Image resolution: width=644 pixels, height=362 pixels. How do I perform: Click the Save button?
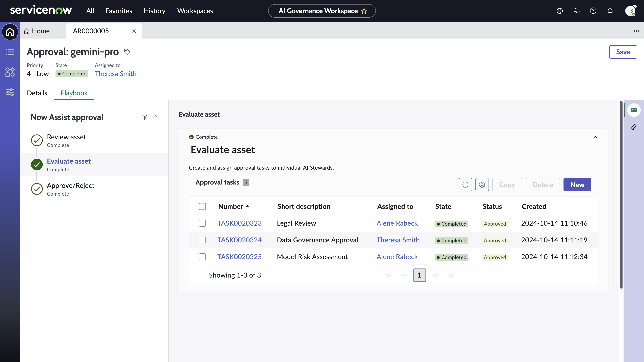(x=623, y=52)
